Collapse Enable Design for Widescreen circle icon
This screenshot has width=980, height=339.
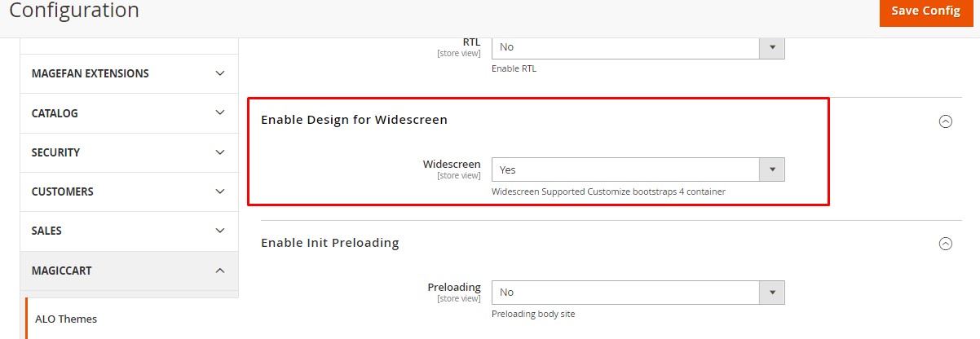pyautogui.click(x=946, y=121)
